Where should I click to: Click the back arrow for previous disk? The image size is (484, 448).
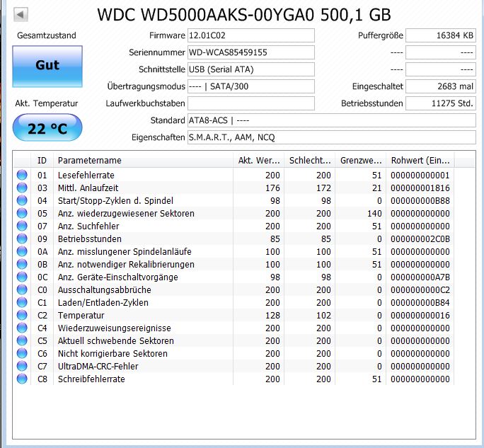click(21, 15)
